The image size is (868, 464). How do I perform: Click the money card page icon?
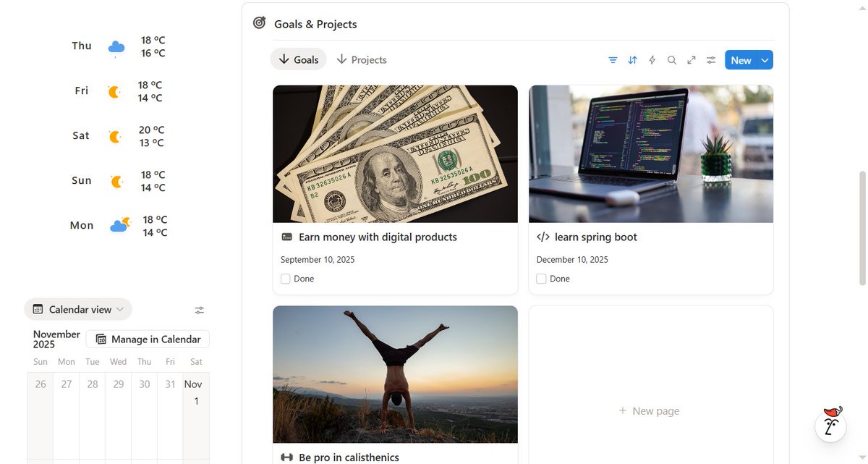(x=286, y=237)
